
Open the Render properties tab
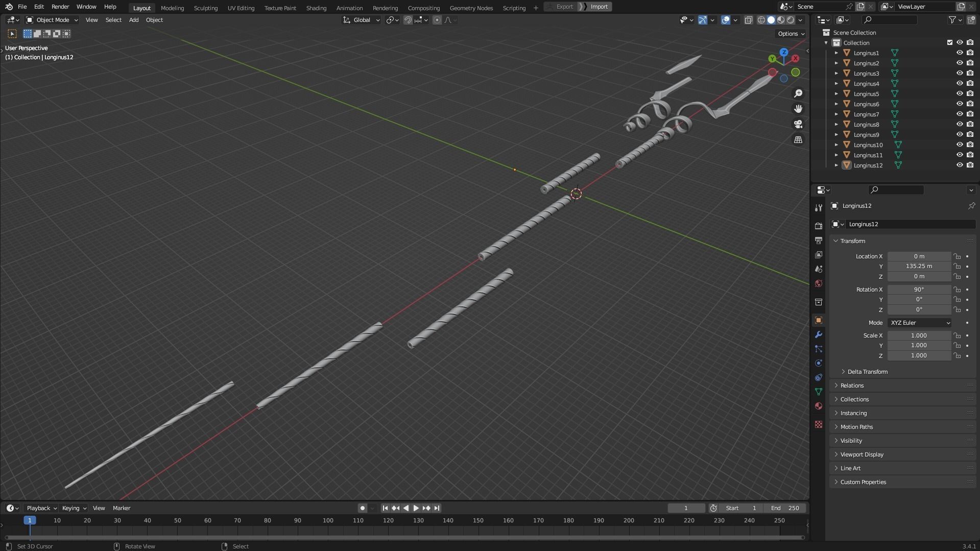(819, 226)
